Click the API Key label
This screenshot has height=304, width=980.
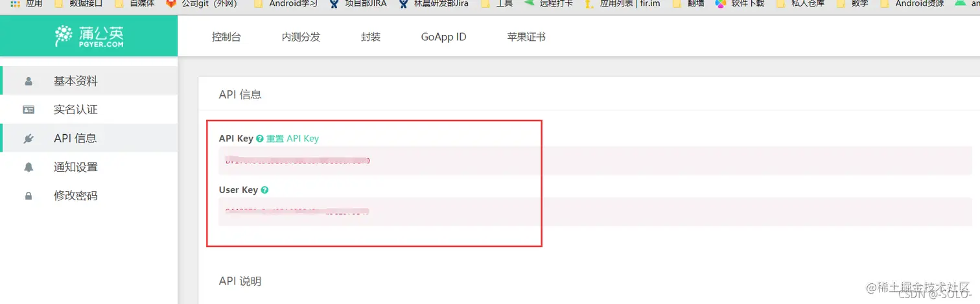click(x=236, y=139)
